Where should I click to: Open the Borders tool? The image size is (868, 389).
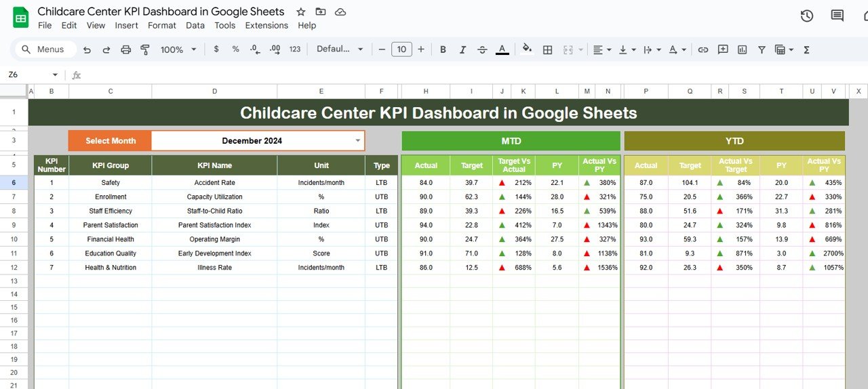click(548, 49)
